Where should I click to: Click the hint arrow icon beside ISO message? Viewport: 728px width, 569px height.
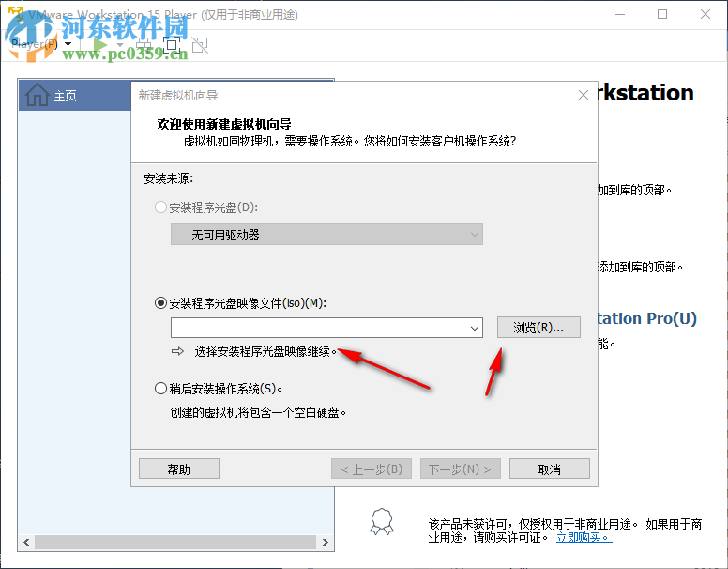point(177,351)
